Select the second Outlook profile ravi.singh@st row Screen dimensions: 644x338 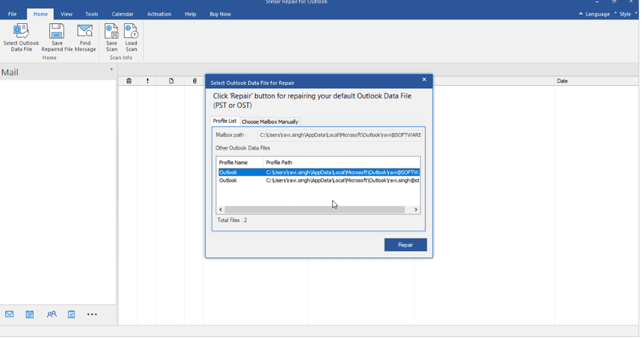(x=319, y=180)
